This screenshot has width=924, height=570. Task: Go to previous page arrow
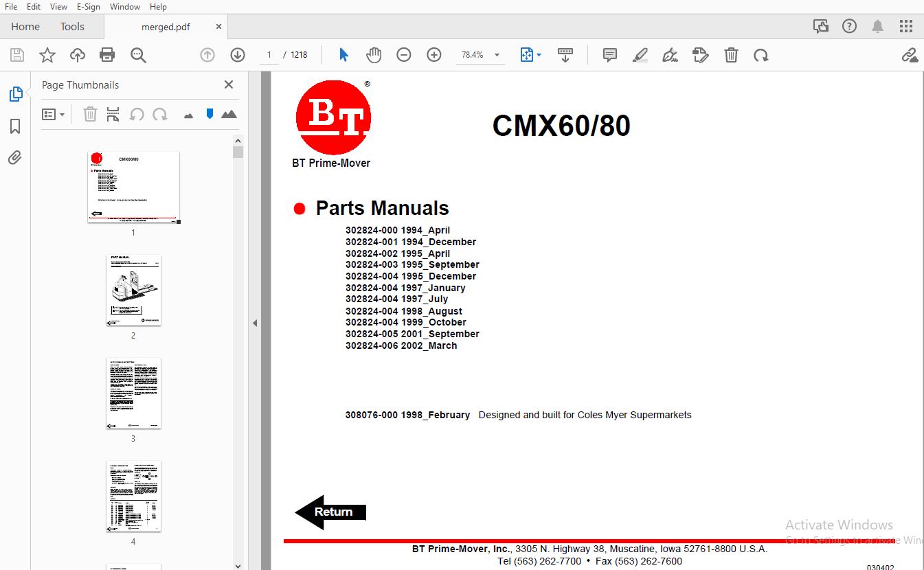tap(207, 55)
